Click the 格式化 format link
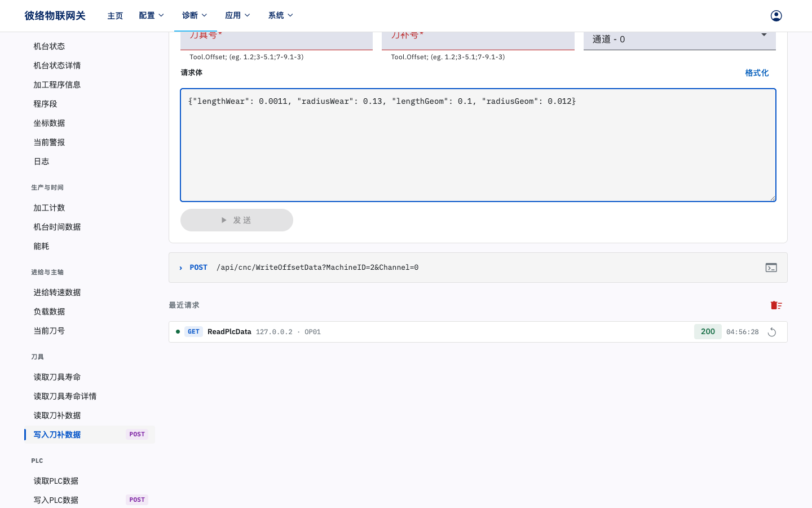This screenshot has width=812, height=508. click(x=757, y=73)
